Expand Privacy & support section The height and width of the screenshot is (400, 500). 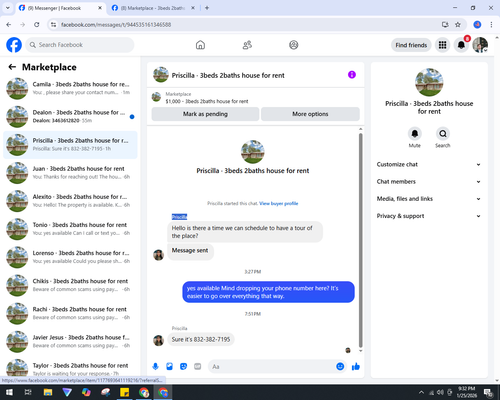click(x=429, y=216)
